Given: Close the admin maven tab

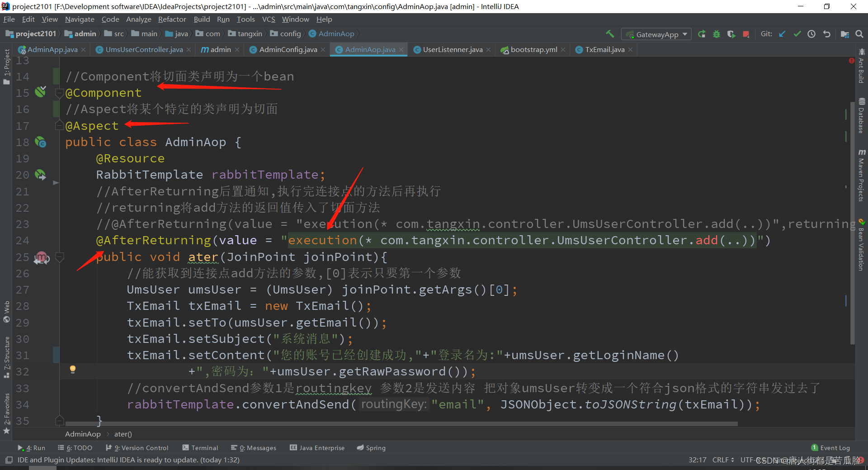Looking at the screenshot, I should (x=237, y=50).
